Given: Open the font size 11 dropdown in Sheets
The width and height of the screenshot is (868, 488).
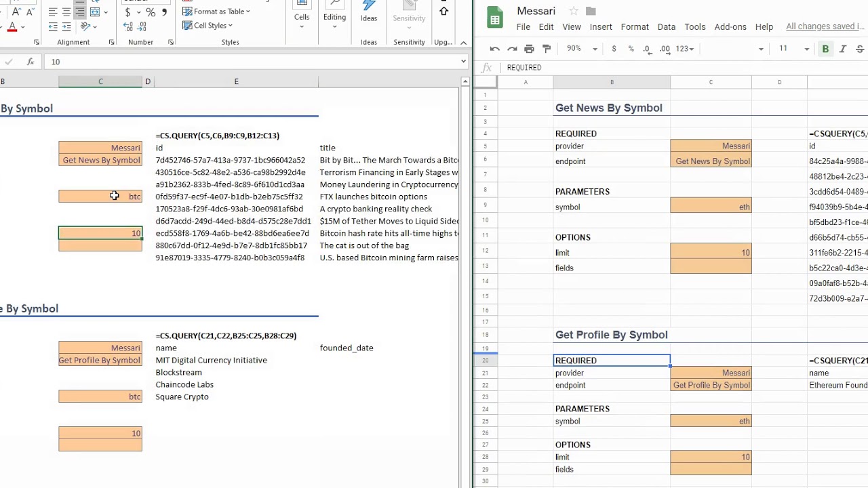Looking at the screenshot, I should [x=793, y=49].
